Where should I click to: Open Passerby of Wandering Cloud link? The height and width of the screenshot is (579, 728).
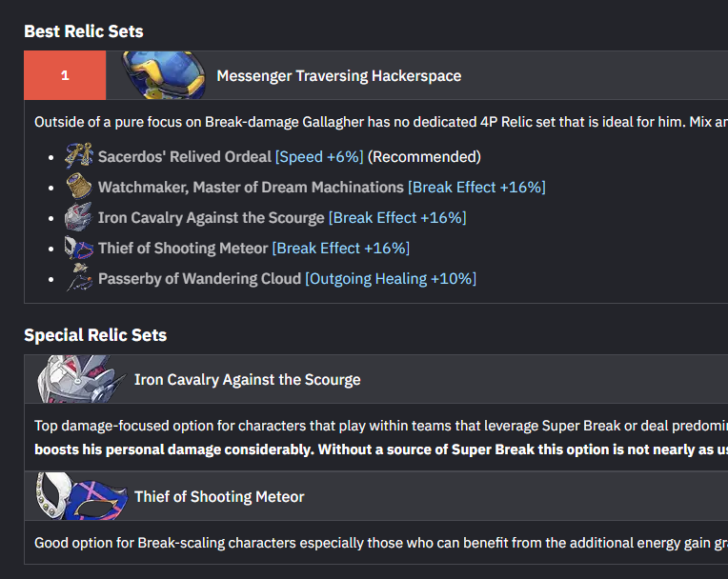tap(200, 279)
